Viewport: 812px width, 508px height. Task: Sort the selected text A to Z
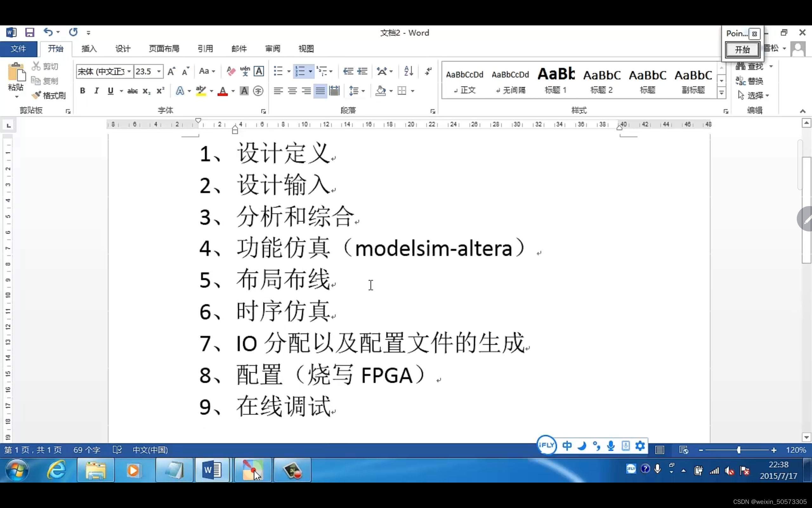(408, 71)
